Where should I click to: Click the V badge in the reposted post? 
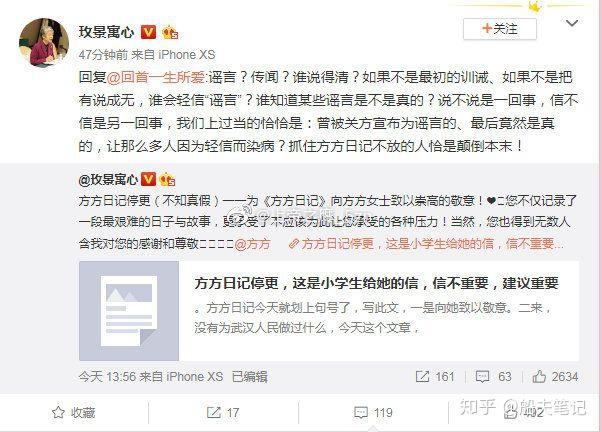[149, 179]
